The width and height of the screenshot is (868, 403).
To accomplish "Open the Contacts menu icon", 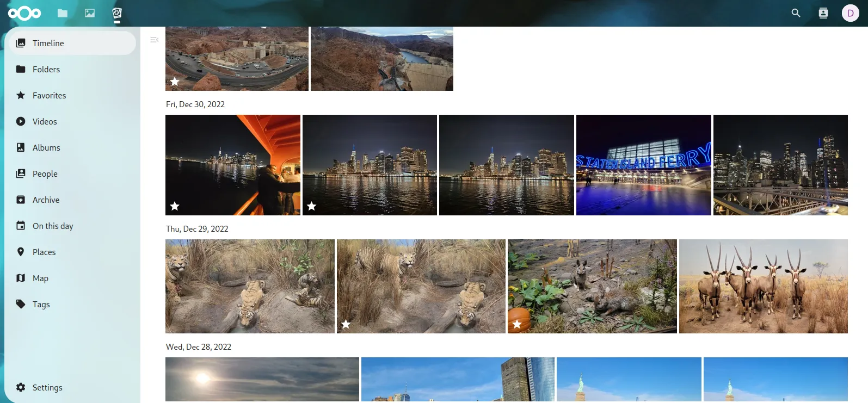I will pyautogui.click(x=823, y=13).
